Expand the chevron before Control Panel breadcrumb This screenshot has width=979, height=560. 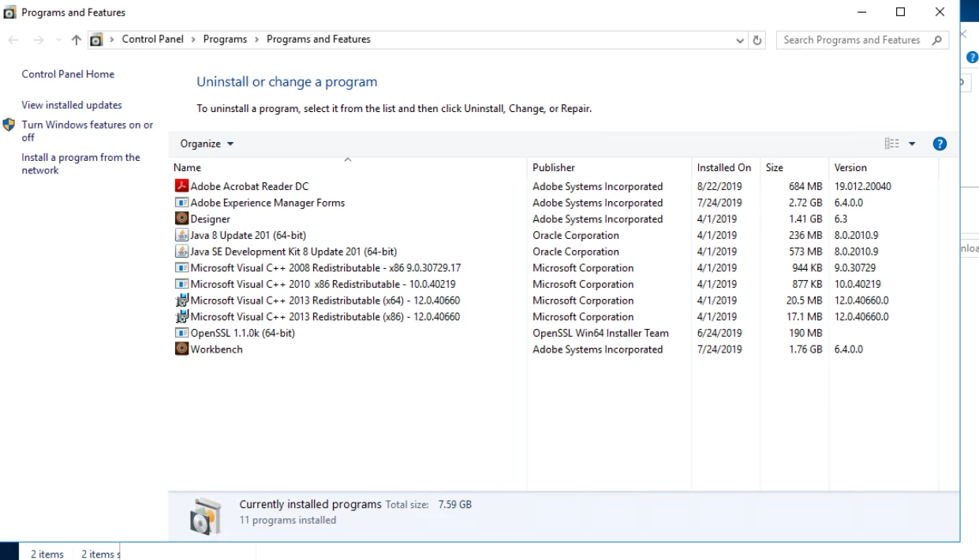click(x=112, y=39)
